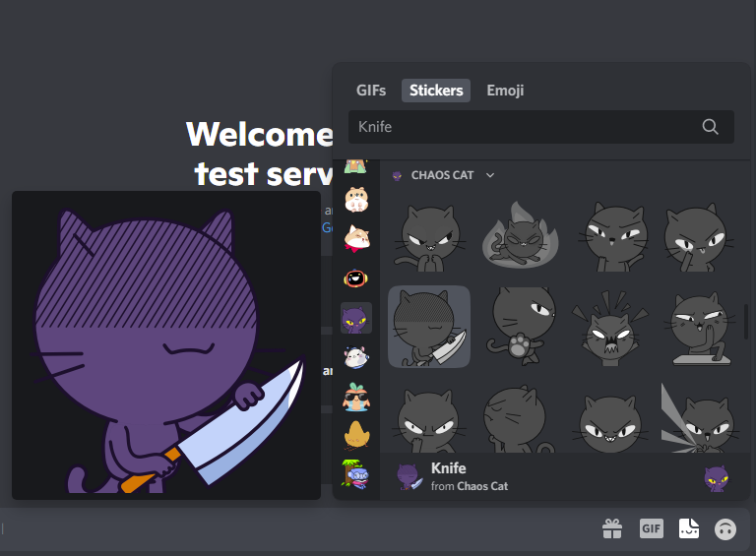Select the shiba dog sticker pack icon

point(356,238)
